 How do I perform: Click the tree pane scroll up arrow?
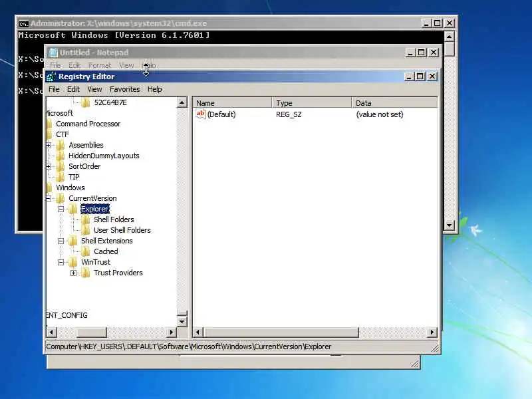tap(182, 102)
